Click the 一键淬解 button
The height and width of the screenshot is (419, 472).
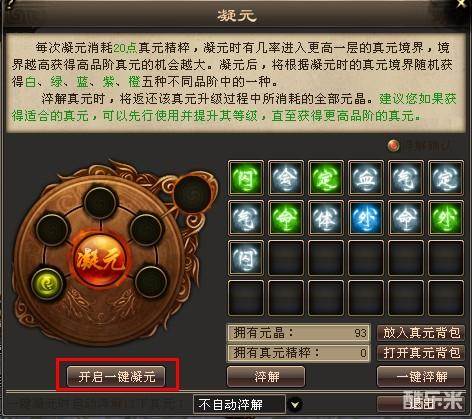[421, 377]
